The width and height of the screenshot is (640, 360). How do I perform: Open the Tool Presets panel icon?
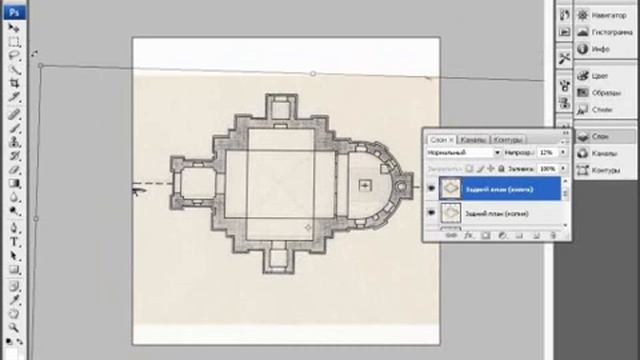click(x=564, y=58)
